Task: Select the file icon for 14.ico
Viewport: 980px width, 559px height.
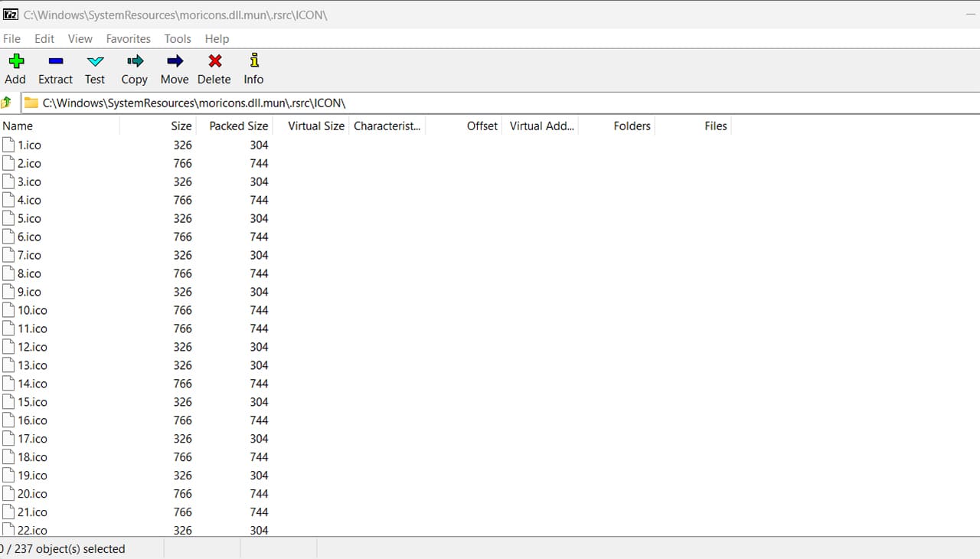Action: click(8, 384)
